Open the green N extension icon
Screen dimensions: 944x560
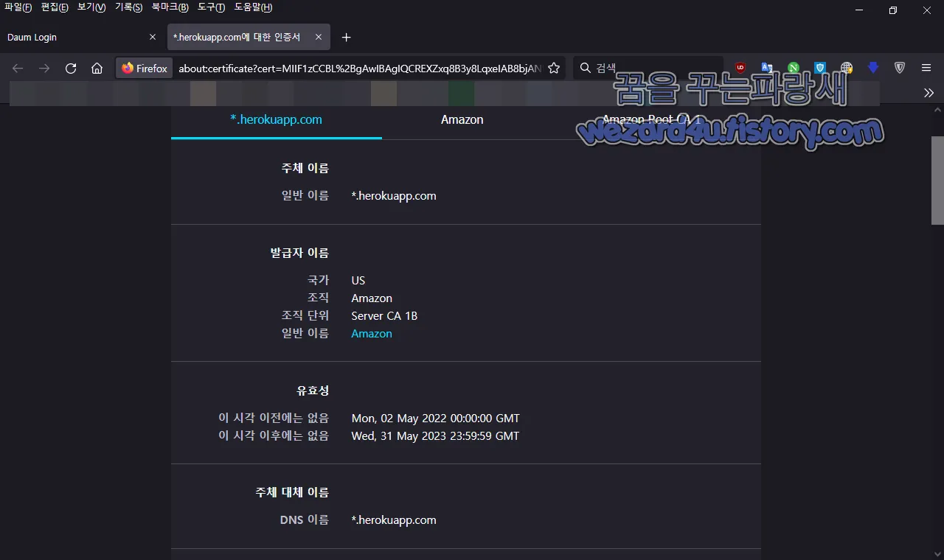click(794, 68)
